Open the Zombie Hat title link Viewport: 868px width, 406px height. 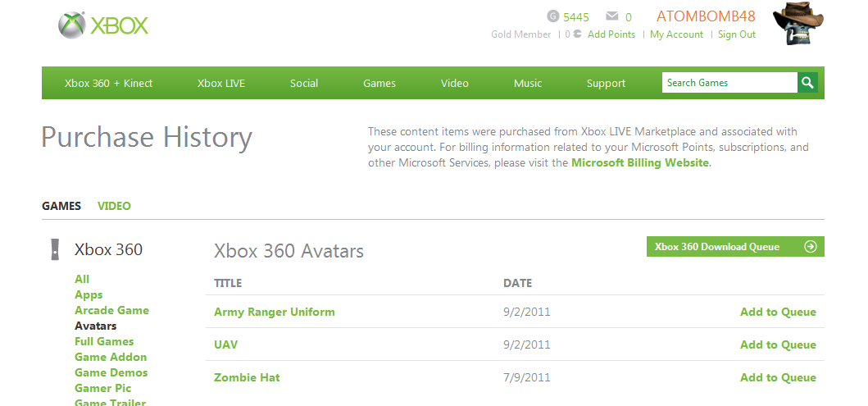247,378
